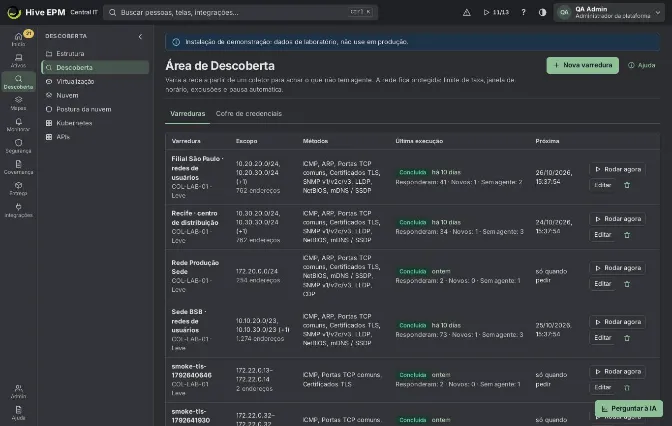Edit the Filial São Paulo scan
Image resolution: width=672 pixels, height=426 pixels.
[x=603, y=185]
